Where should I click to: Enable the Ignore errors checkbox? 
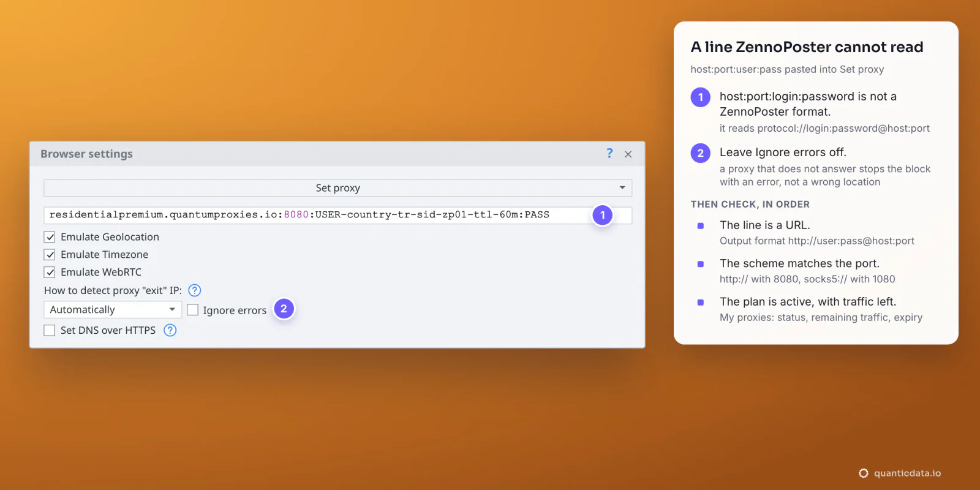click(x=192, y=310)
